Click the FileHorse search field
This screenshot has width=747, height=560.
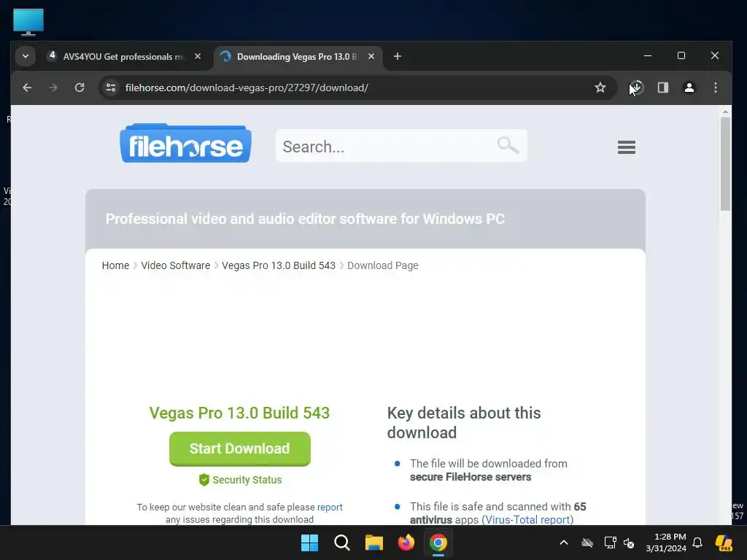402,146
